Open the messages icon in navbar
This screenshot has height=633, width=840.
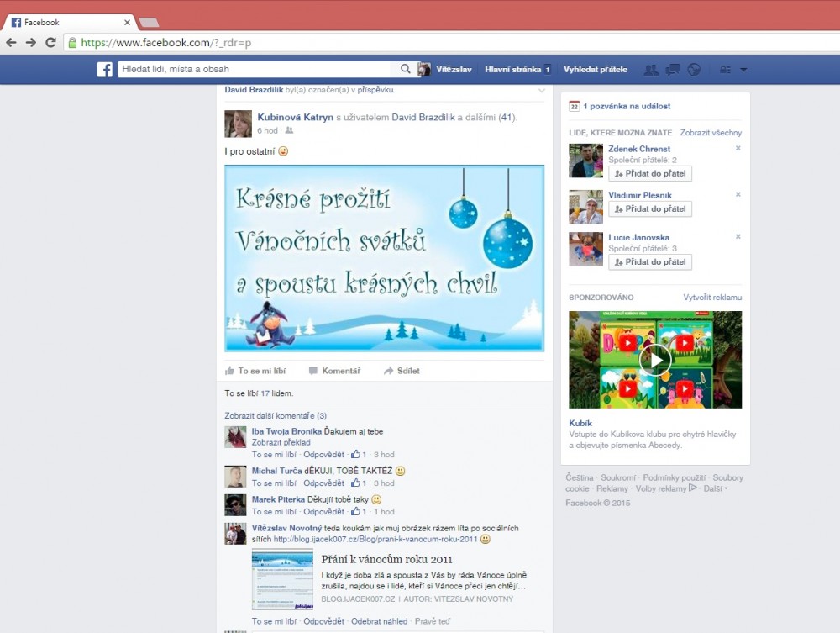672,70
